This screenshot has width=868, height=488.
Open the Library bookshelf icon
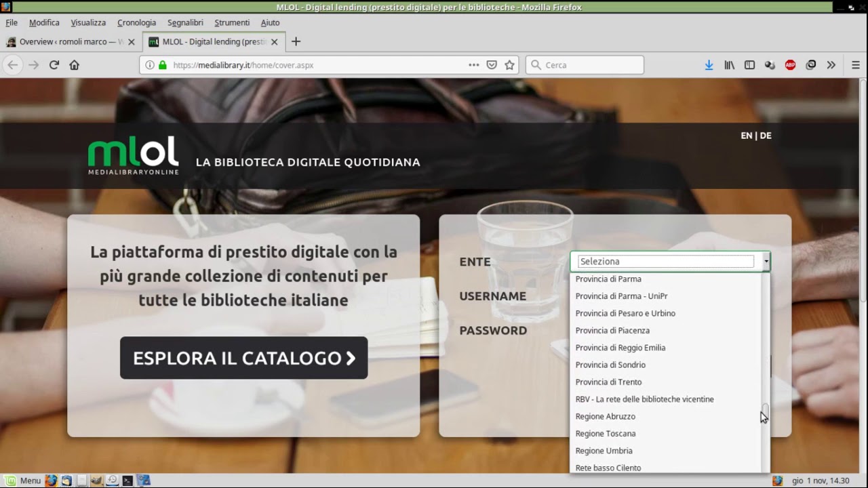click(x=730, y=65)
